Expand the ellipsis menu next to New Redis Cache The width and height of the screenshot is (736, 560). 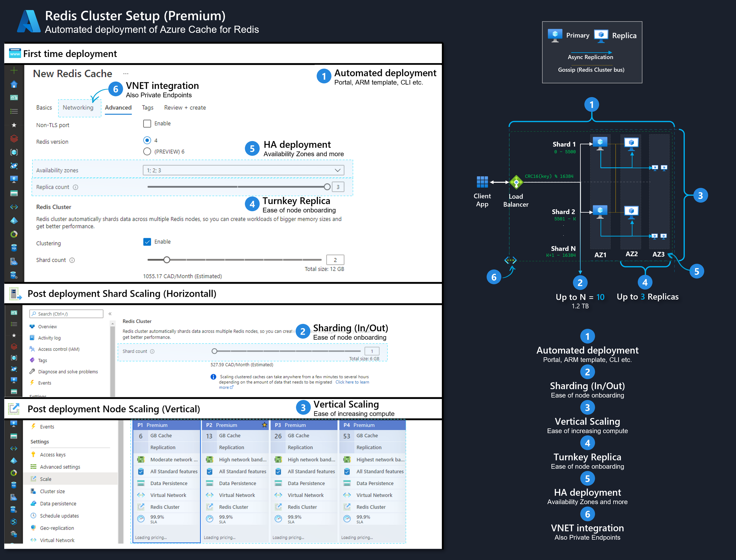[126, 73]
